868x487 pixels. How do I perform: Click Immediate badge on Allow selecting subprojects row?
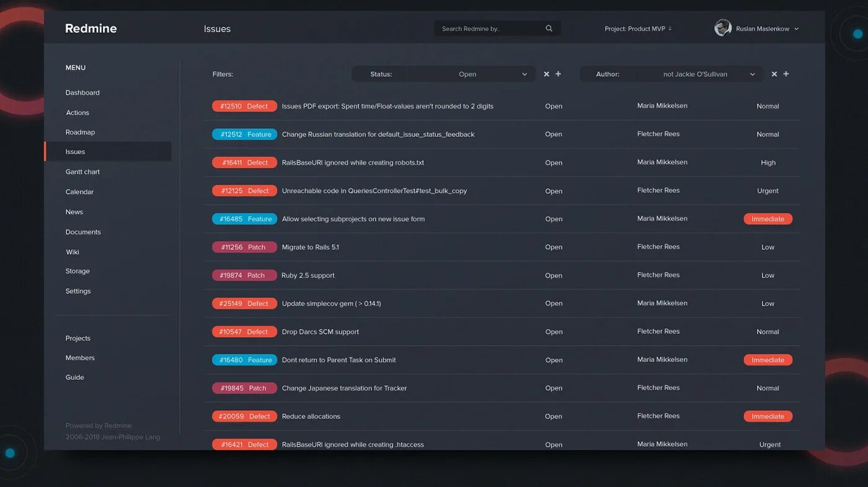click(768, 219)
